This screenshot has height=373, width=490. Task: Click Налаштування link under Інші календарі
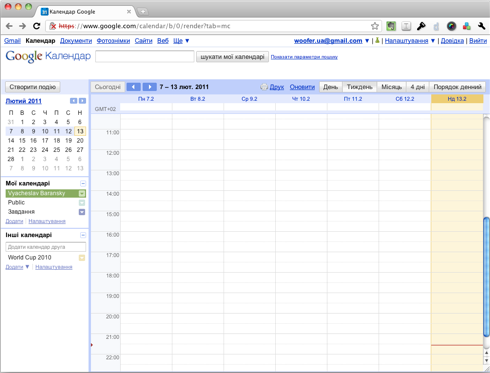point(54,267)
